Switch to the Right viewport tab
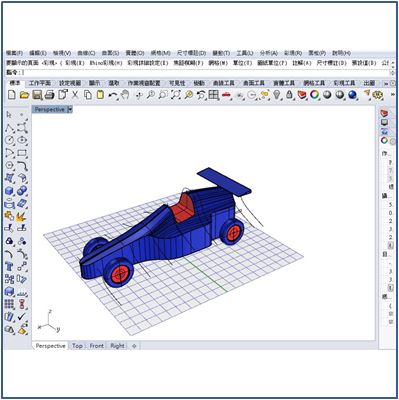The height and width of the screenshot is (400, 399). coord(117,346)
